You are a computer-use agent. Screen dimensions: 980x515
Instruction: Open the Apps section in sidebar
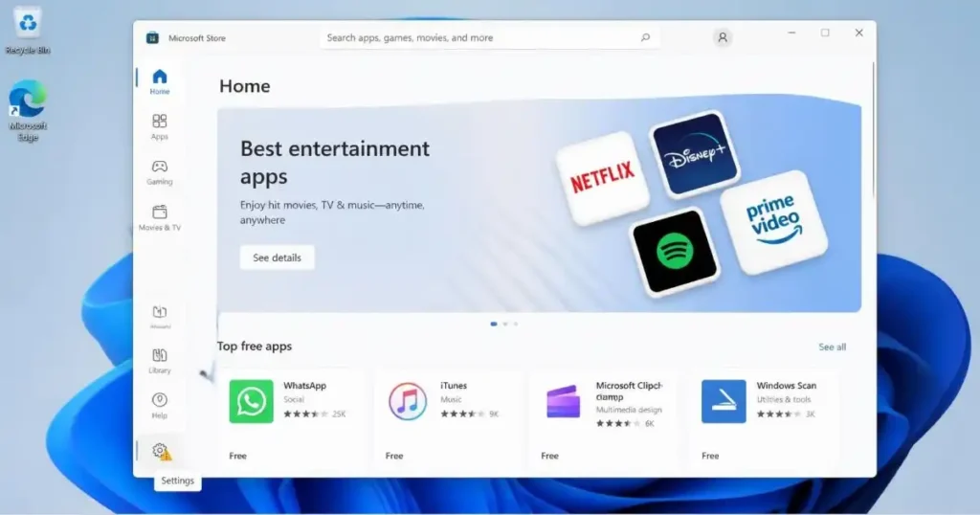point(160,126)
